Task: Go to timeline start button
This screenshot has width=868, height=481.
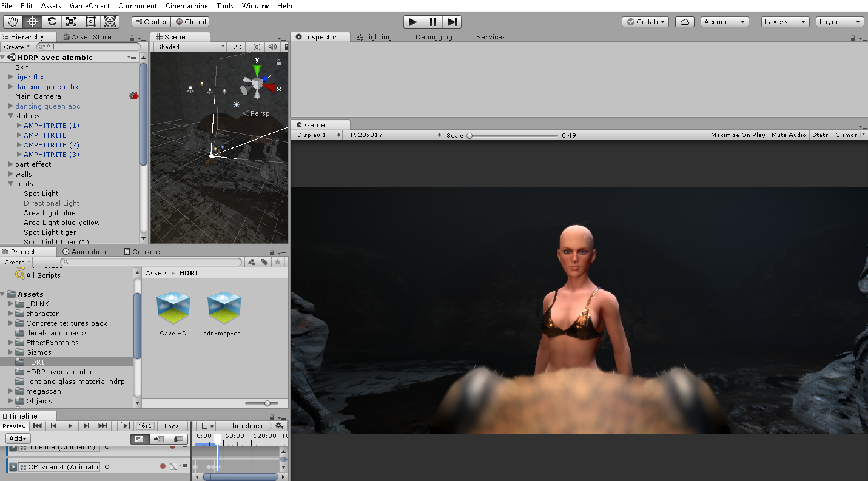Action: click(x=38, y=426)
